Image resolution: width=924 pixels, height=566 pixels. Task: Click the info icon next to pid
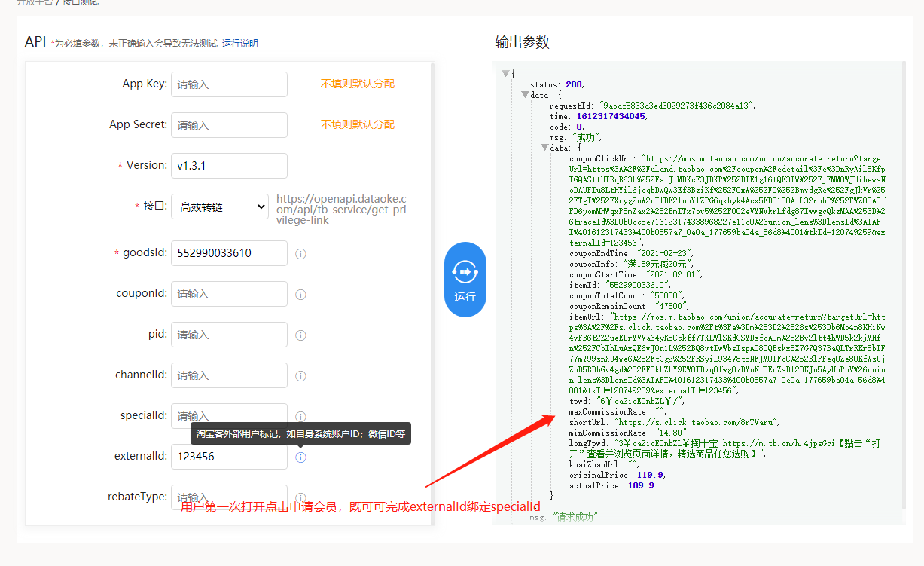click(300, 335)
